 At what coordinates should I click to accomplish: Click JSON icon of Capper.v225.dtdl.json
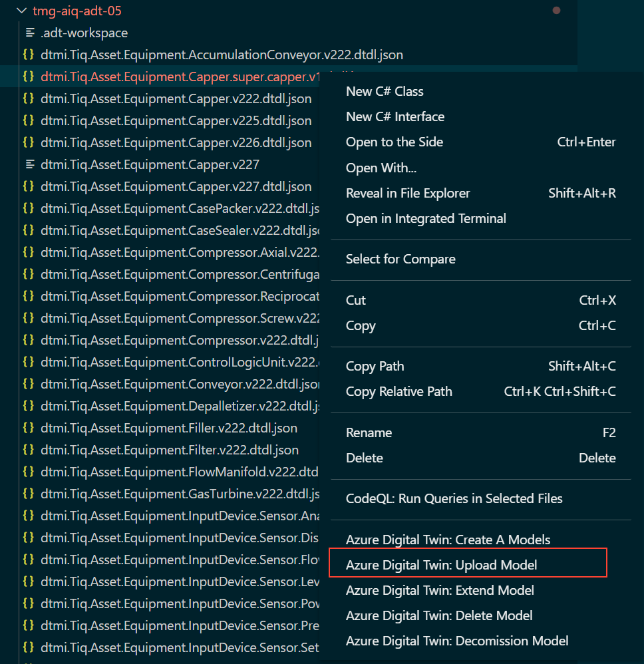(29, 120)
